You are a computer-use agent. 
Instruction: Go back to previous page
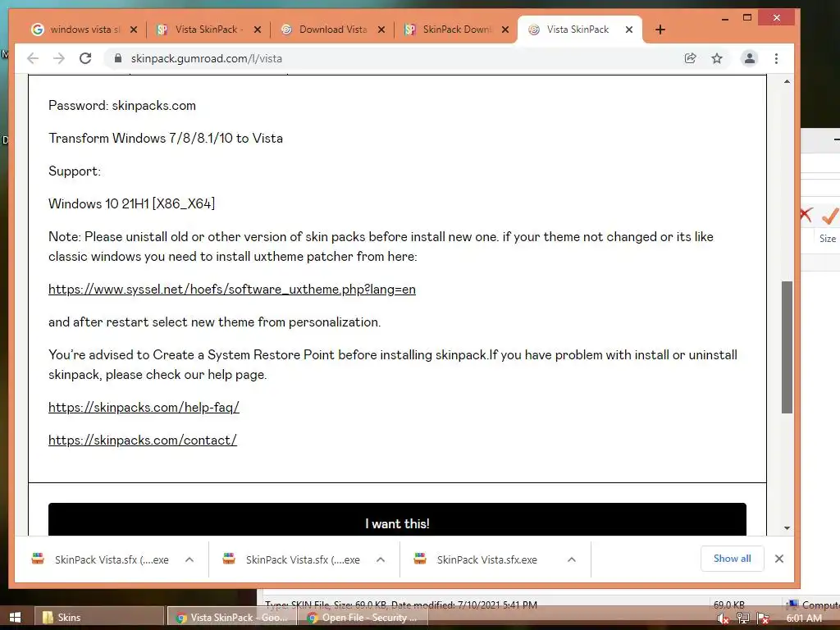[33, 58]
